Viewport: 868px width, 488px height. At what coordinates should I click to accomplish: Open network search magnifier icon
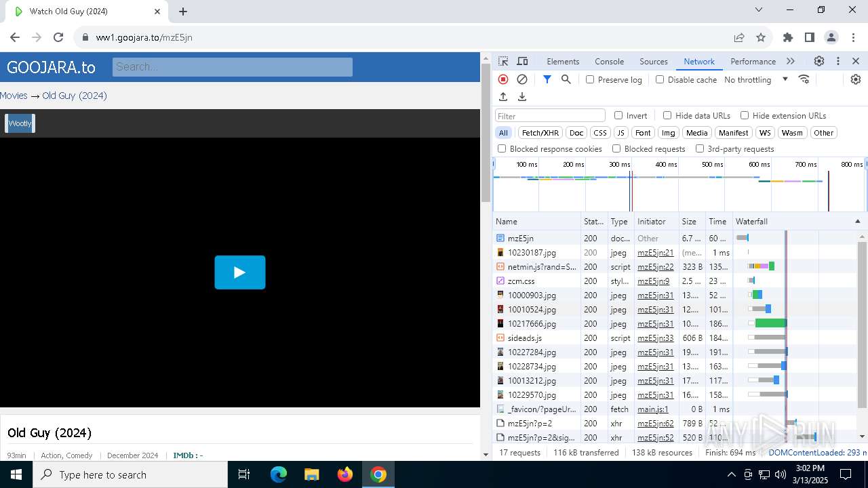(x=566, y=79)
